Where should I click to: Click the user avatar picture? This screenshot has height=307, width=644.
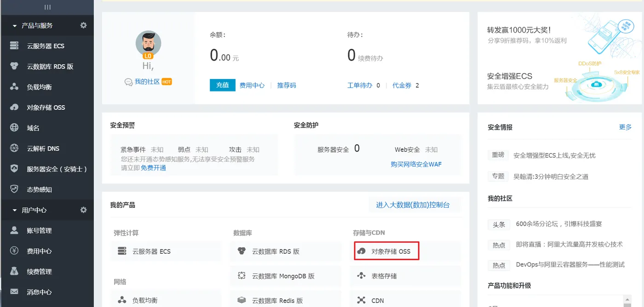pos(148,45)
